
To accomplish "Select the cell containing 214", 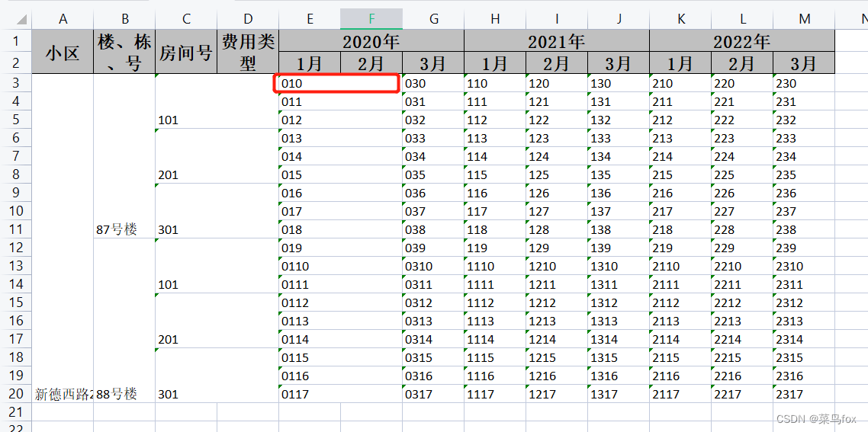I will pyautogui.click(x=680, y=156).
